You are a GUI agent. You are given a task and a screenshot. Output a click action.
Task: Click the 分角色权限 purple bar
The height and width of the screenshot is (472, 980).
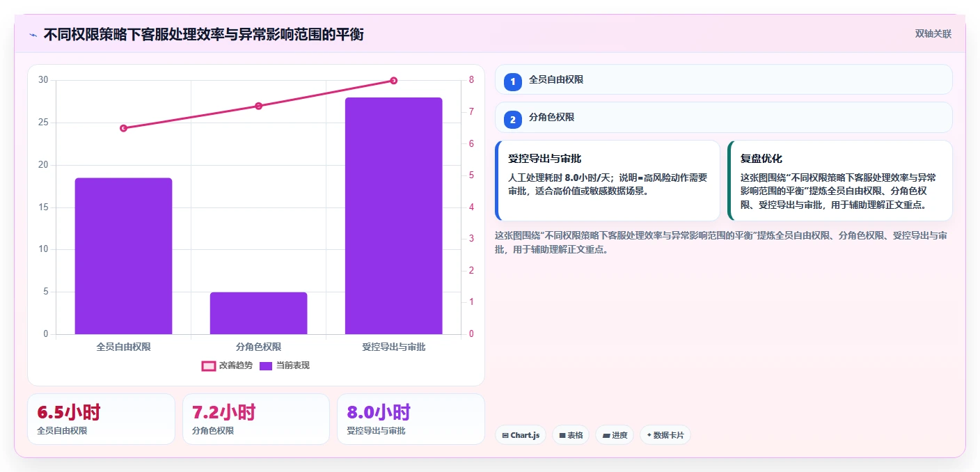click(258, 313)
